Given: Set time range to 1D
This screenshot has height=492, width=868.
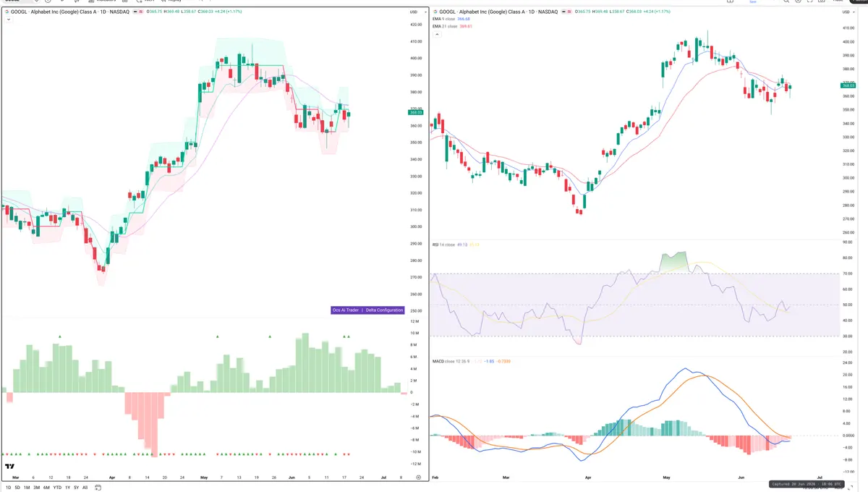Looking at the screenshot, I should pos(8,488).
